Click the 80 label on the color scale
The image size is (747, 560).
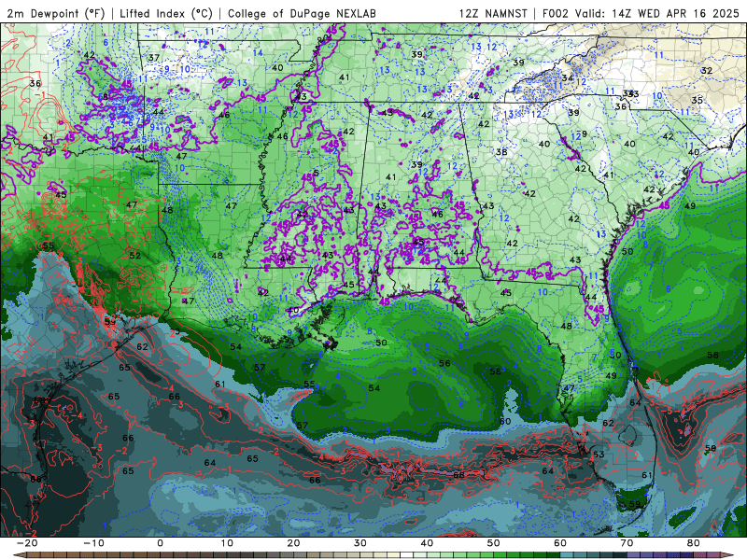pyautogui.click(x=694, y=543)
